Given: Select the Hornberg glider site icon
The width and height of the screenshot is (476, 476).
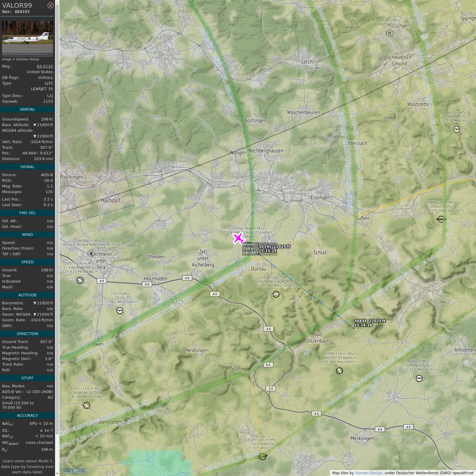Looking at the screenshot, I should point(456,129).
